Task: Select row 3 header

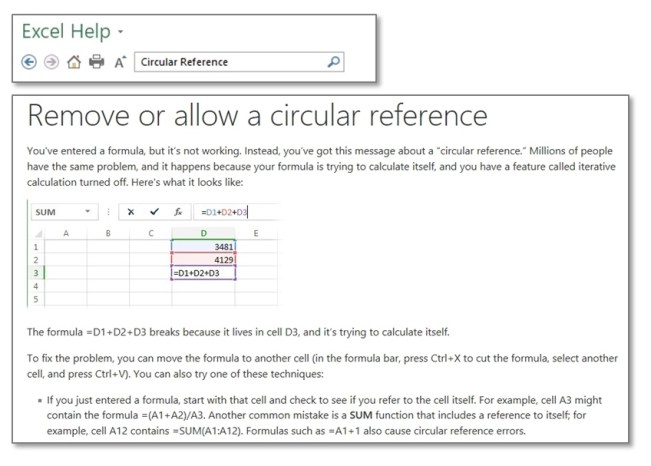Action: pyautogui.click(x=36, y=273)
